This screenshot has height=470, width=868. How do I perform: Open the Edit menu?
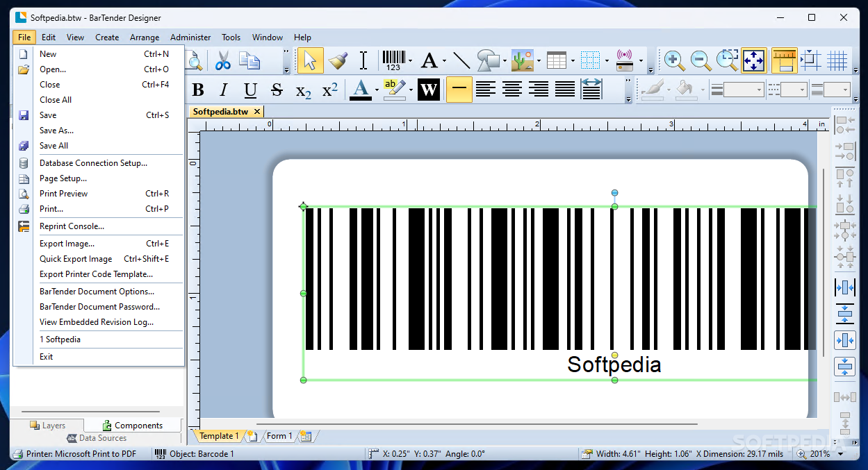(x=49, y=37)
